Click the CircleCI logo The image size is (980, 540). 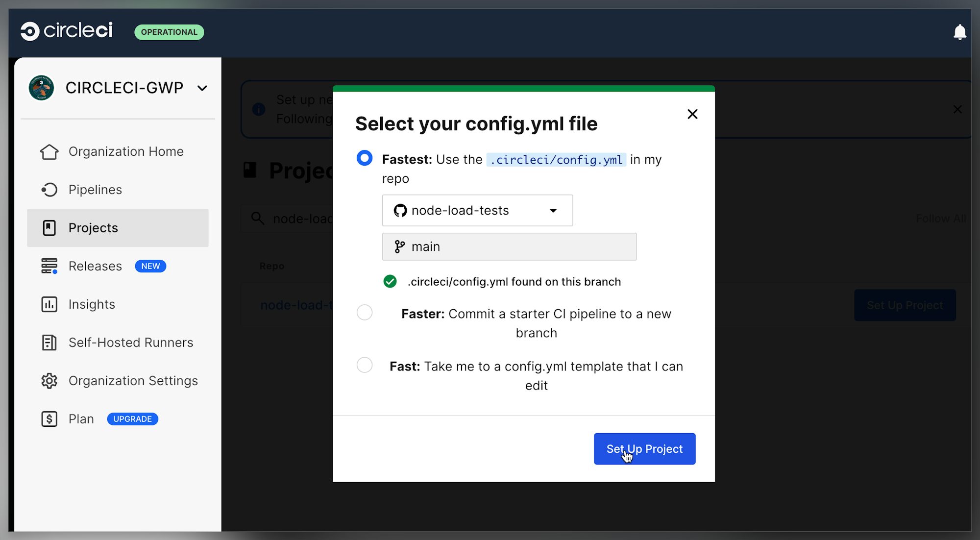coord(67,31)
